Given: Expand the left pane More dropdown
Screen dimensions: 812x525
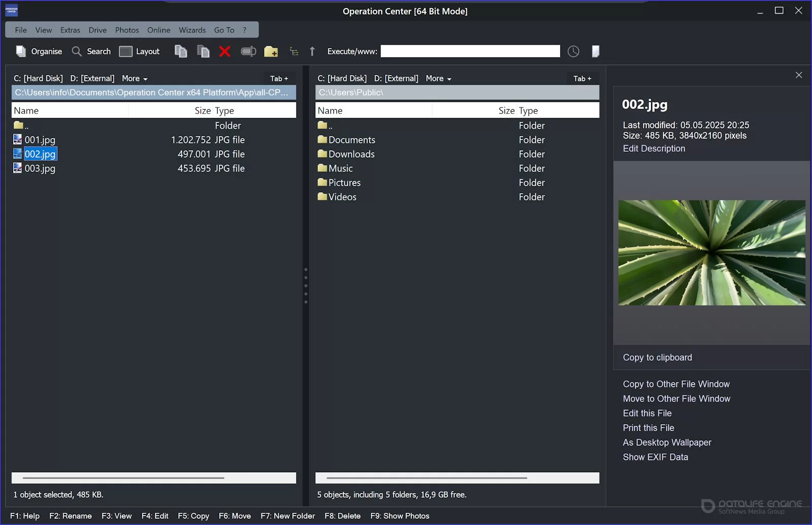Looking at the screenshot, I should tap(134, 79).
